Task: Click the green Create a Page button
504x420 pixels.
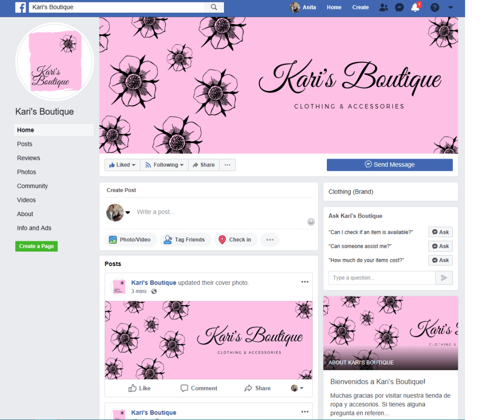Action: tap(36, 246)
